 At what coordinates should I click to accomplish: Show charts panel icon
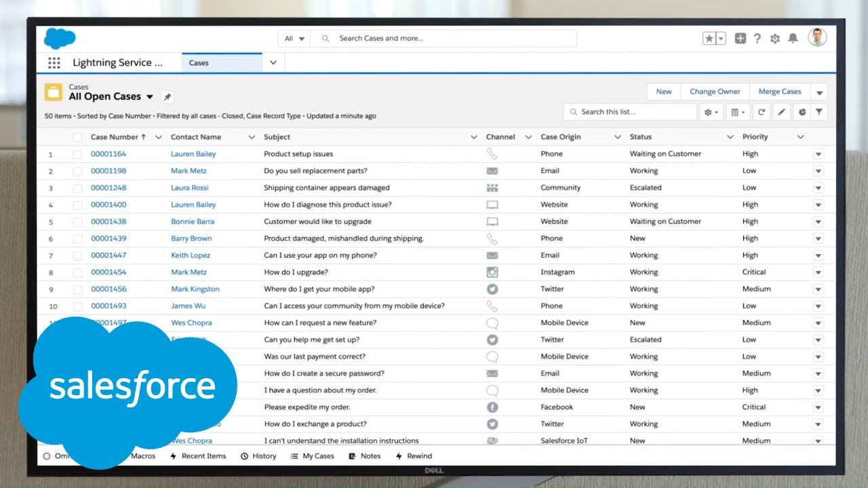point(802,112)
